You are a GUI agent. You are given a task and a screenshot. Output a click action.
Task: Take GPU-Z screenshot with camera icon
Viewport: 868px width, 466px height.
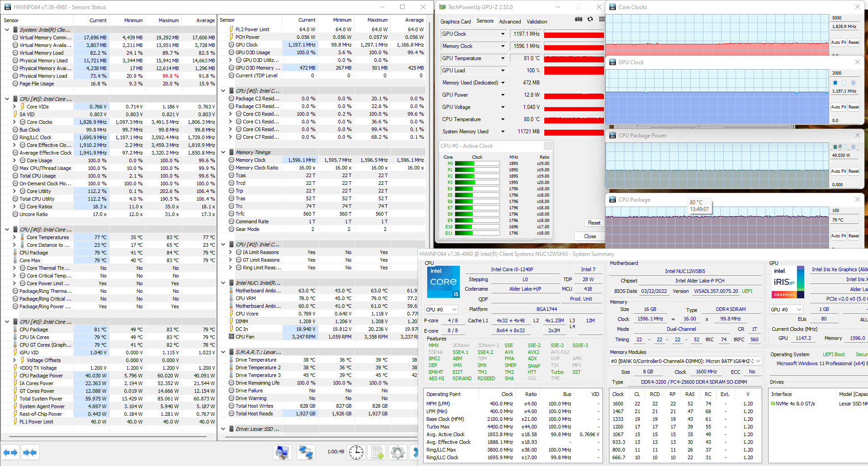579,19
